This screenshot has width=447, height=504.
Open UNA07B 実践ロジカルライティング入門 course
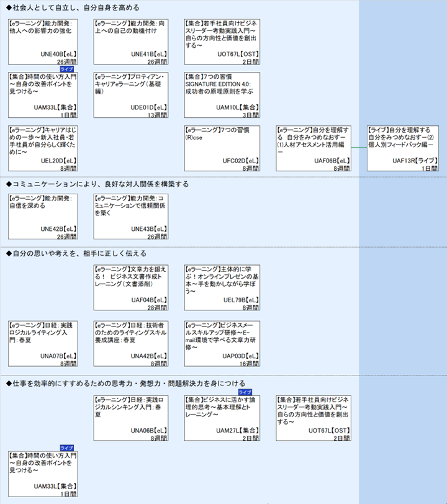pyautogui.click(x=43, y=344)
